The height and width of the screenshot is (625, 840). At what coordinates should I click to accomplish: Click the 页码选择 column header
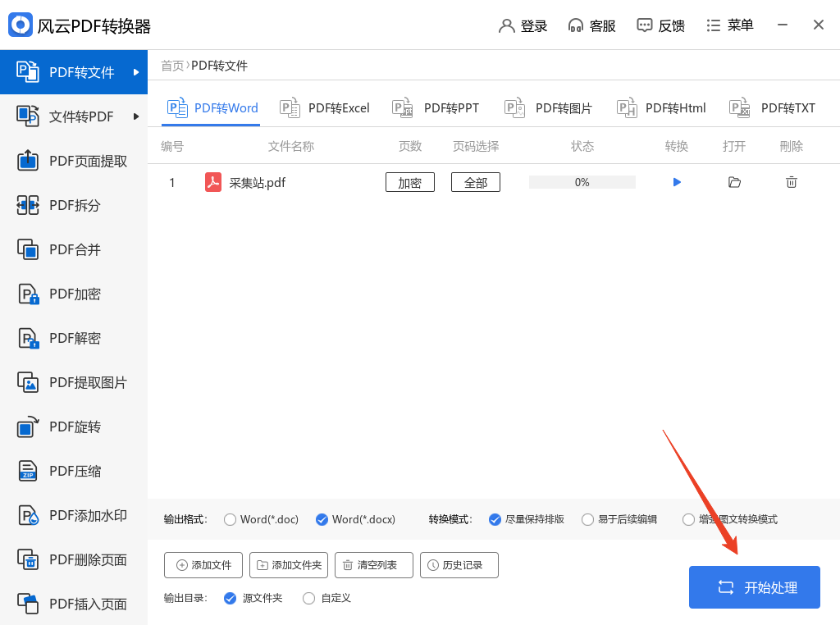tap(476, 146)
